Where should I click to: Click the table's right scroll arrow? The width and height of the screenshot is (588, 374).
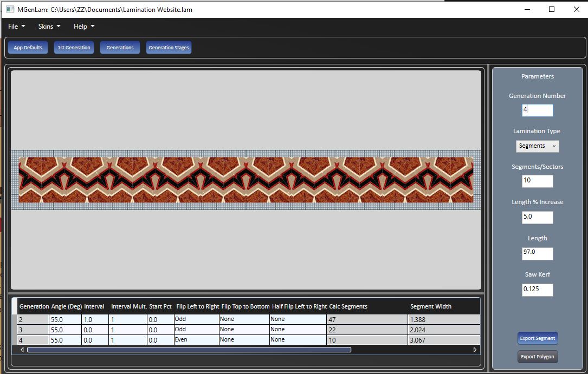(x=475, y=350)
